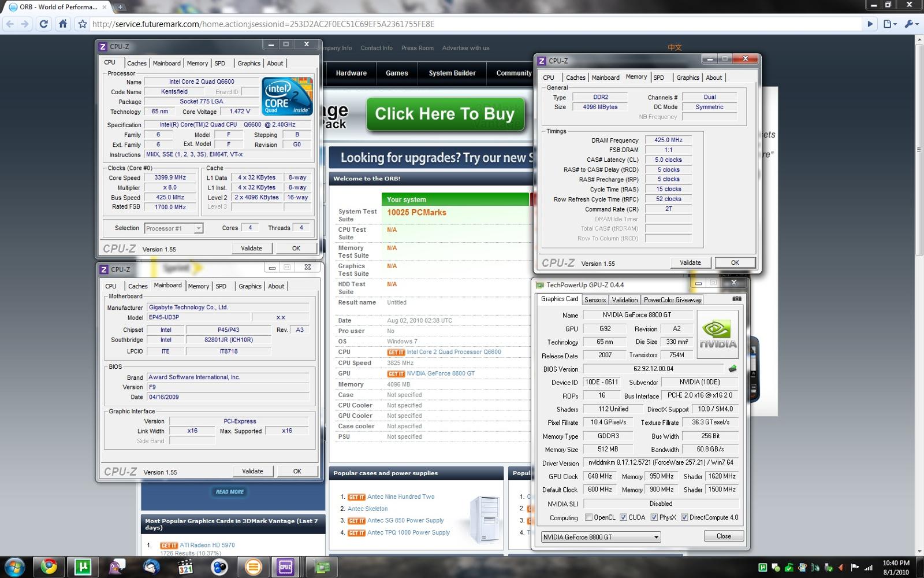The width and height of the screenshot is (924, 578).
Task: Click the vertical scrollbar of the browser page
Action: coord(919,150)
